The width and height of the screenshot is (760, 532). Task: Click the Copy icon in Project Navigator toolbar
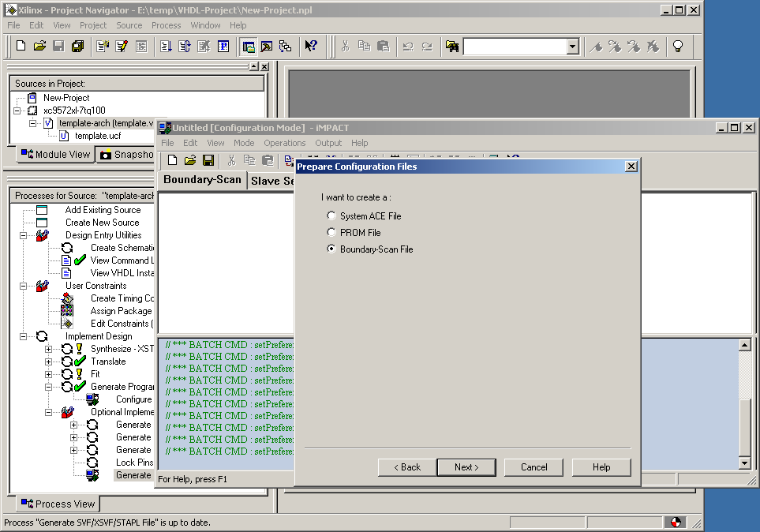364,46
